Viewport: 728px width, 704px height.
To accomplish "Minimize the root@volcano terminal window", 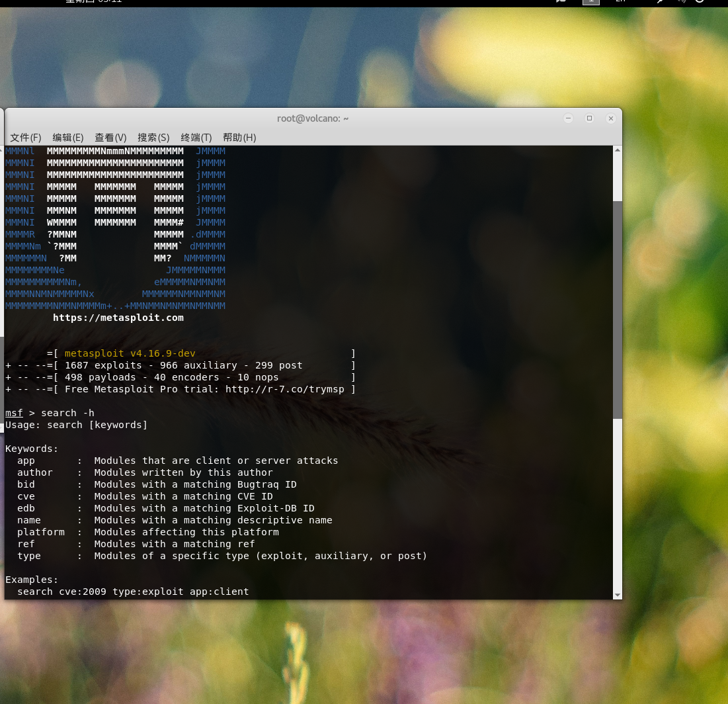I will [x=568, y=118].
